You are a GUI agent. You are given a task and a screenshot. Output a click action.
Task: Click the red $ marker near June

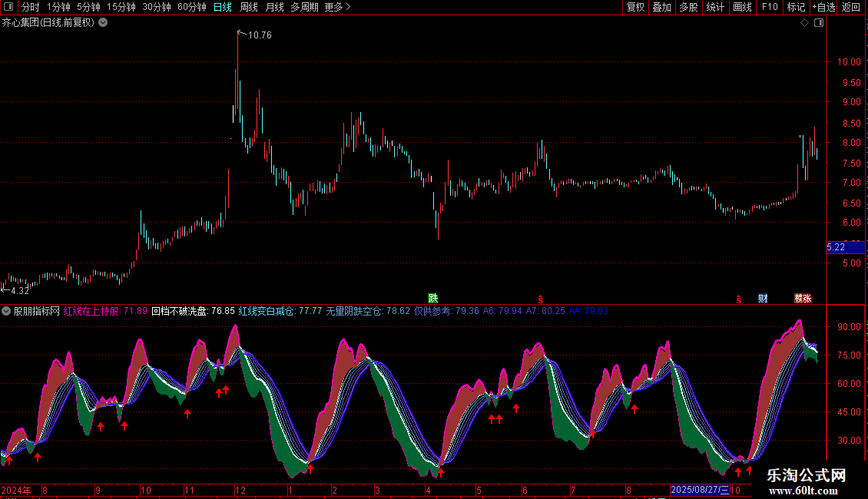(x=541, y=299)
